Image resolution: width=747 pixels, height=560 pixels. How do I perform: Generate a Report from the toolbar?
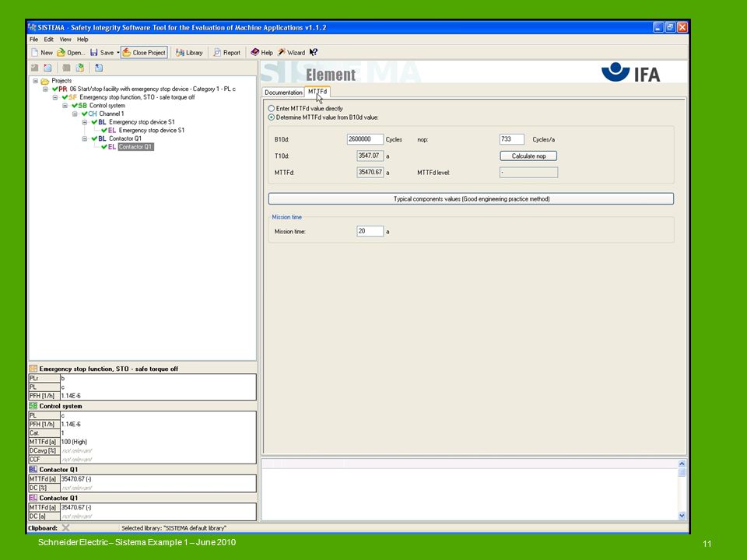click(x=226, y=52)
